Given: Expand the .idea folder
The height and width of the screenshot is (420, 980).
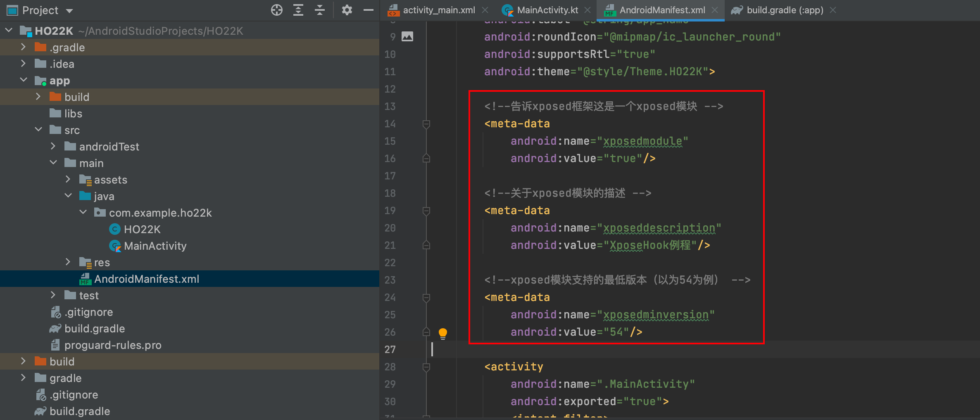Looking at the screenshot, I should (x=24, y=64).
